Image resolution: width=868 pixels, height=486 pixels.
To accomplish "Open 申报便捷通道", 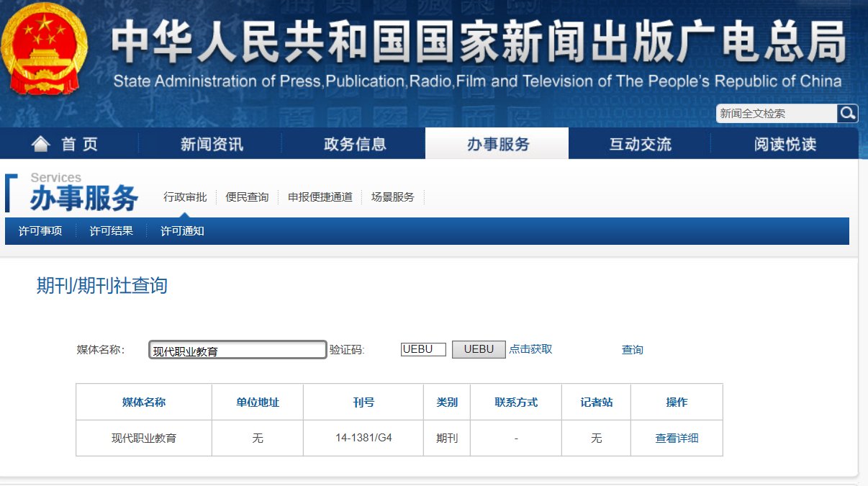I will [x=320, y=196].
